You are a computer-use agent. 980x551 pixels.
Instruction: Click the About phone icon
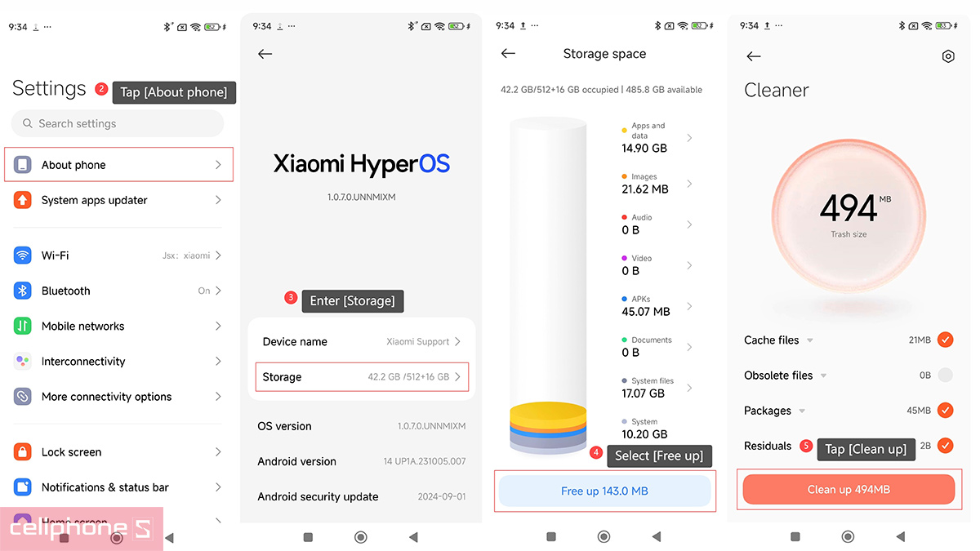tap(23, 165)
